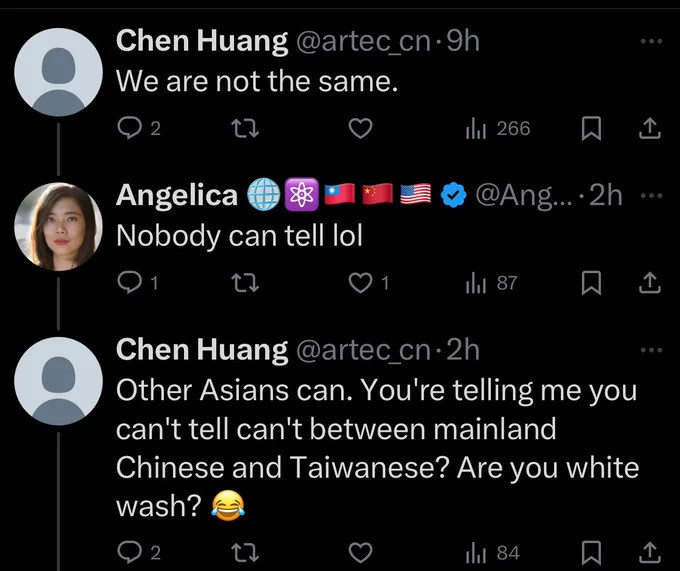This screenshot has width=680, height=571.
Task: Reply to Chen Huang's first tweet
Action: click(131, 128)
